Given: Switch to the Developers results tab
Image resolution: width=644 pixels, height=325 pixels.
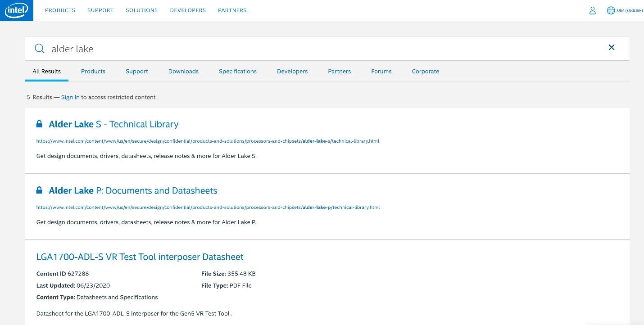Looking at the screenshot, I should click(x=292, y=71).
